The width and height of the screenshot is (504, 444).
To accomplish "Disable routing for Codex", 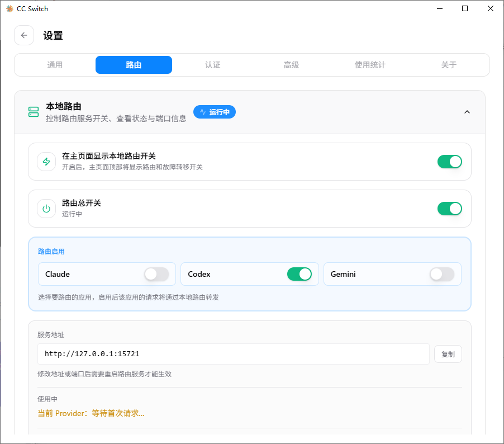I will click(x=299, y=274).
